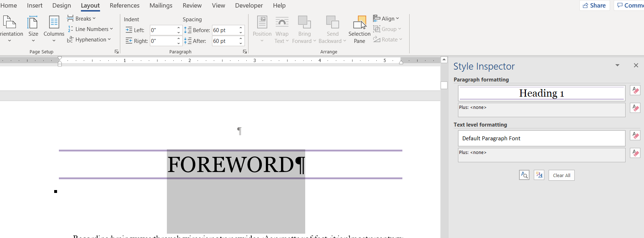Clear character formatting eraser icon
Viewport: 644px width, 238px height.
(x=635, y=153)
